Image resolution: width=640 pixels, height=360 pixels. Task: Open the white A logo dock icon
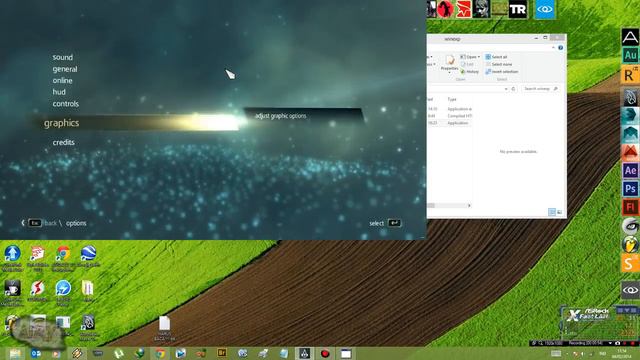pos(630,37)
